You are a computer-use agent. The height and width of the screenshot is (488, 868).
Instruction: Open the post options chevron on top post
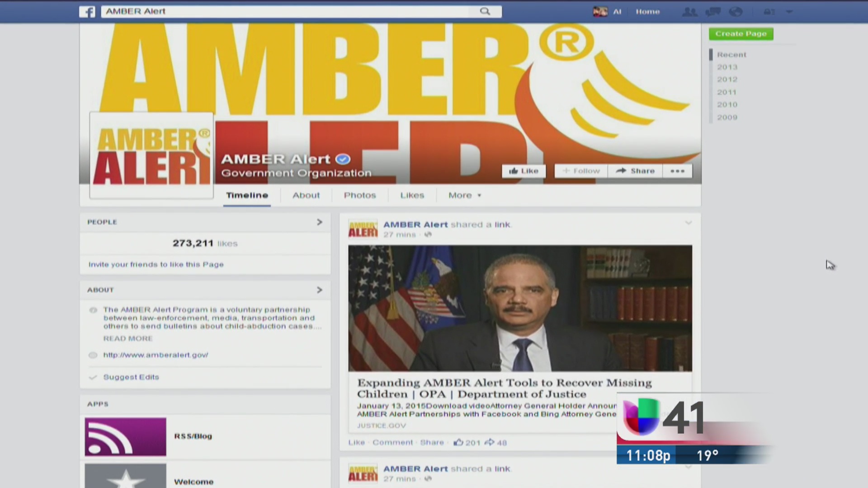(689, 223)
